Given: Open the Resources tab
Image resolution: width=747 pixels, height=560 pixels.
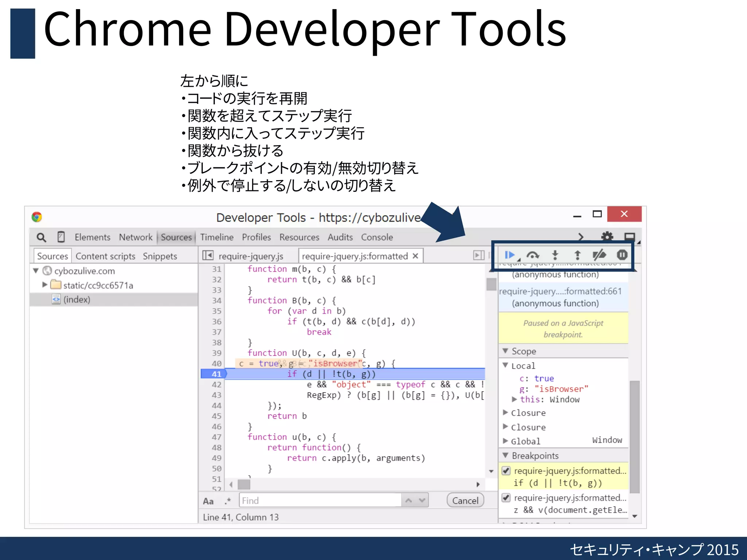Looking at the screenshot, I should tap(299, 237).
